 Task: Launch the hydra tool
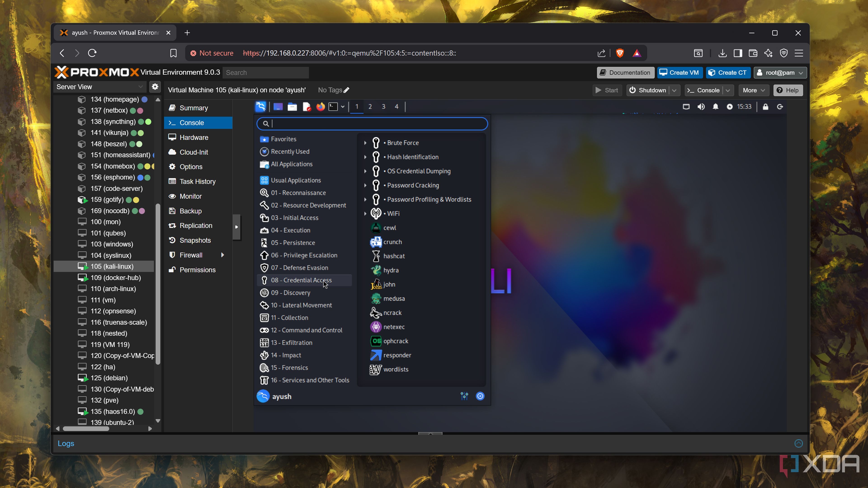pyautogui.click(x=391, y=270)
